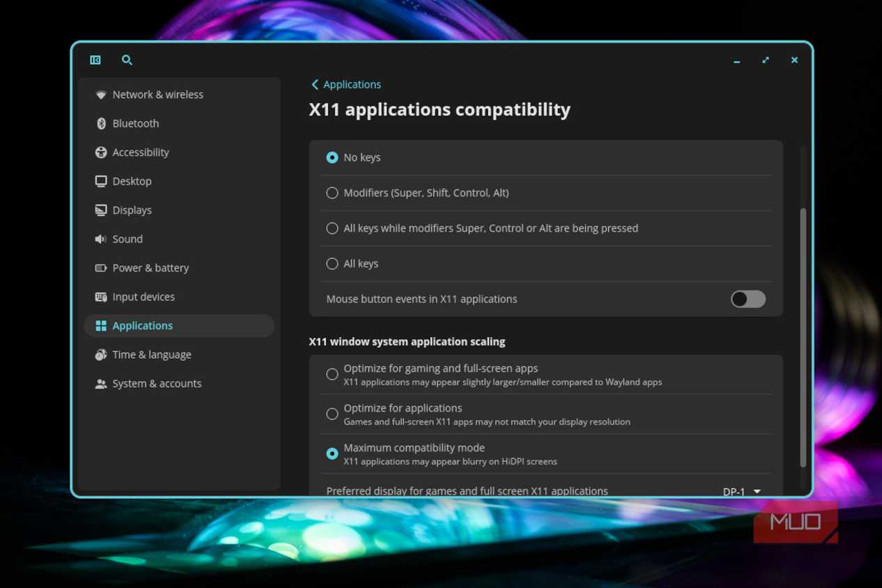The image size is (882, 588).
Task: Go to Desktop settings
Action: [x=179, y=181]
